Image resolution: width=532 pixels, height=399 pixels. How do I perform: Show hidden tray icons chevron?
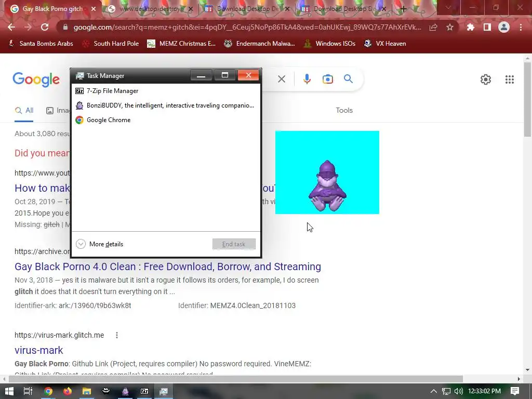434,391
